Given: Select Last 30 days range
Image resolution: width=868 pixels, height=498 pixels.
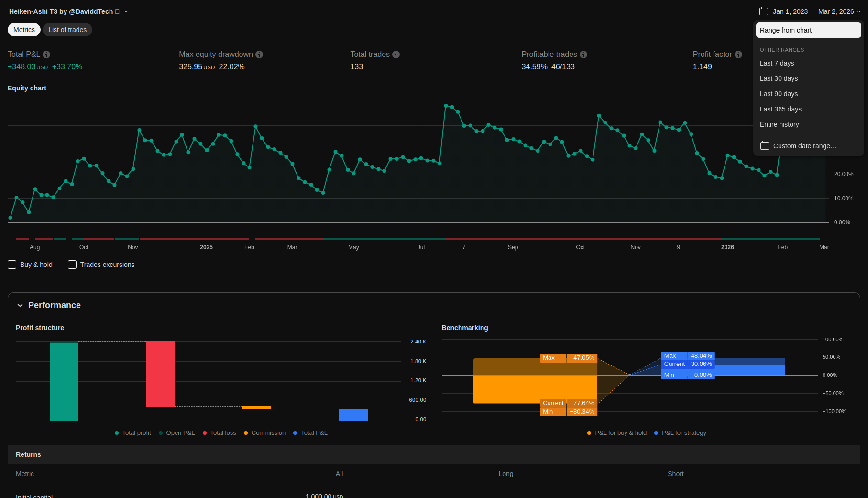Looking at the screenshot, I should (x=779, y=78).
